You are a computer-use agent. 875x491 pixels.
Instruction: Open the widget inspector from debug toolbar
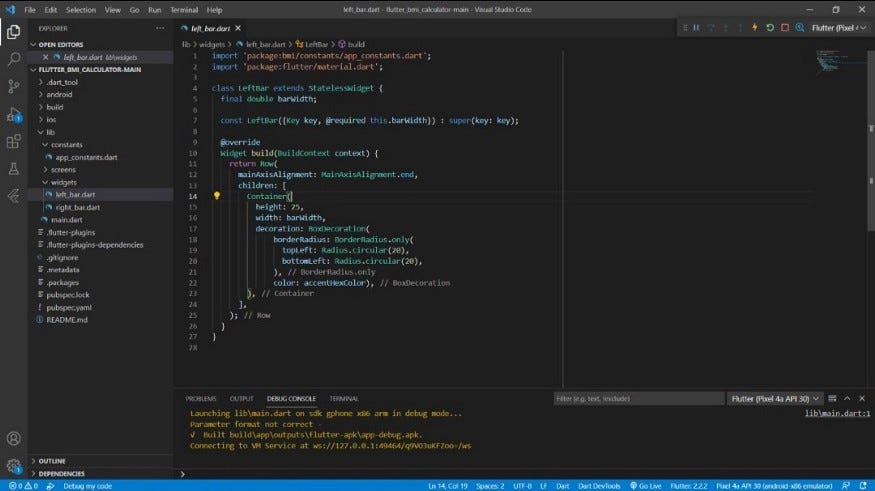[x=800, y=27]
